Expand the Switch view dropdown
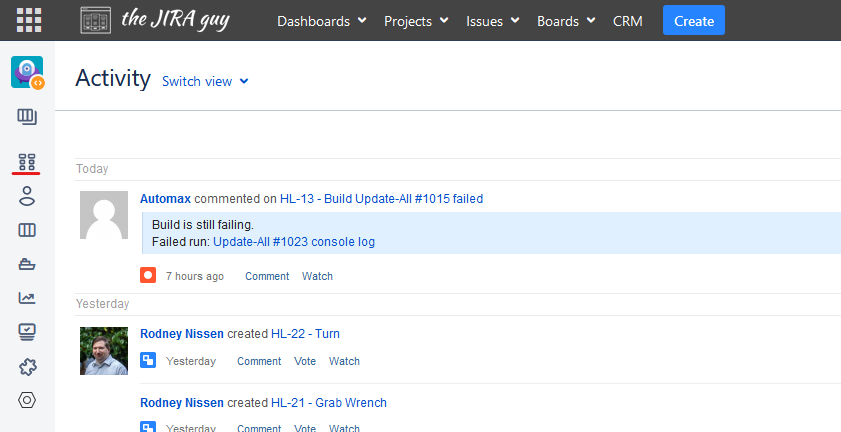 click(205, 81)
